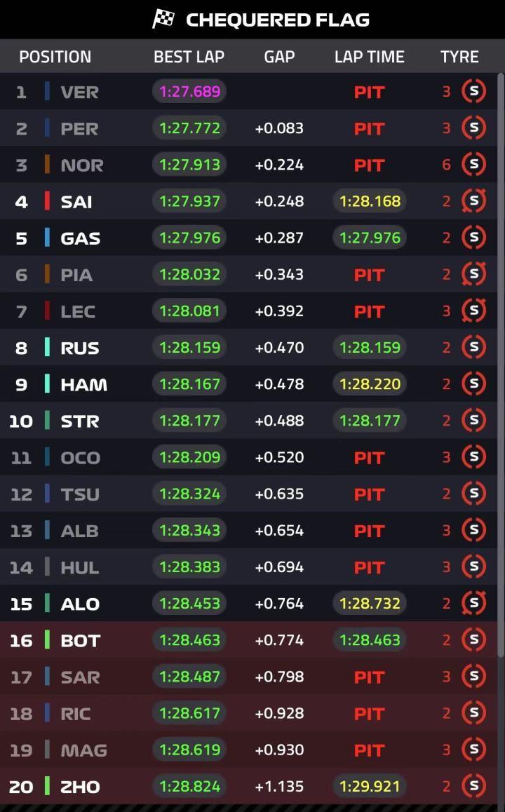
Task: Click the mint team color bar beside RUS
Action: 47,347
